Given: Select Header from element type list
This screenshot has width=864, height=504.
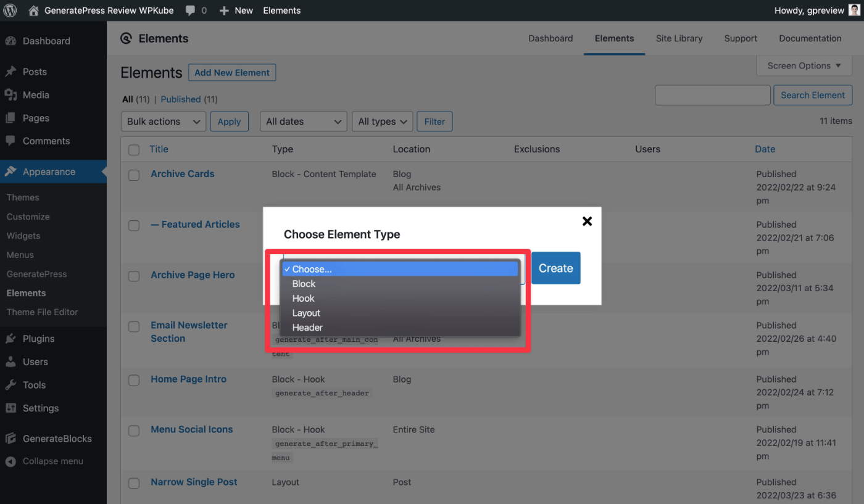Looking at the screenshot, I should 399,328.
